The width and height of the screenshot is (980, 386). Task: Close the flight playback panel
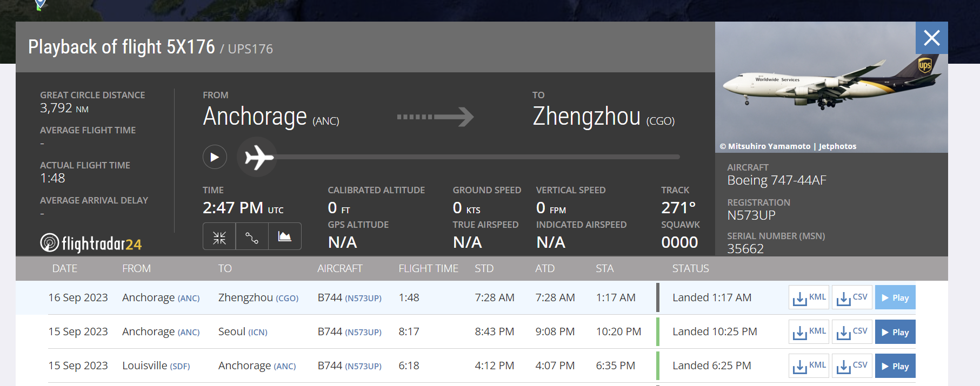click(x=931, y=38)
